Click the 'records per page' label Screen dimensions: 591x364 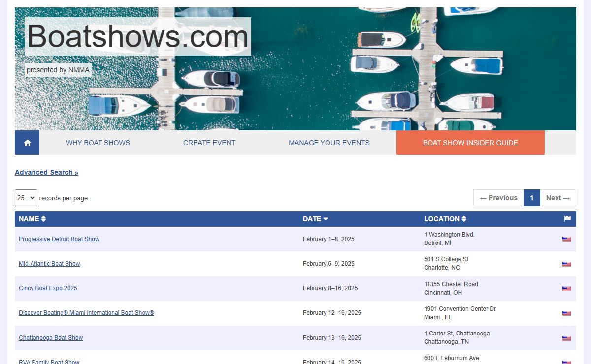pos(64,198)
